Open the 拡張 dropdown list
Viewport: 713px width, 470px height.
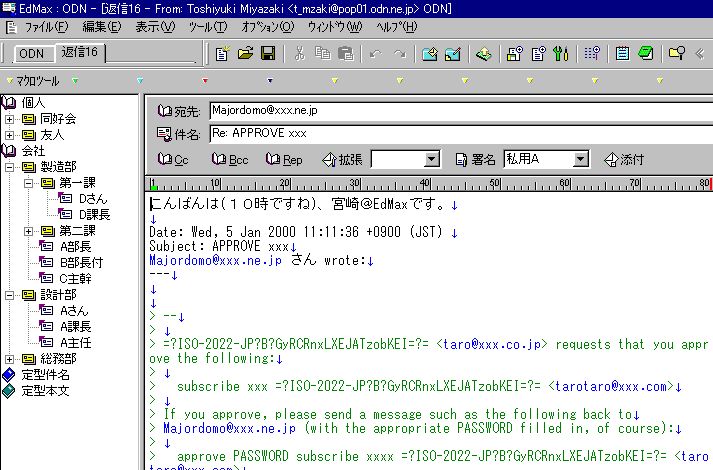pyautogui.click(x=432, y=159)
